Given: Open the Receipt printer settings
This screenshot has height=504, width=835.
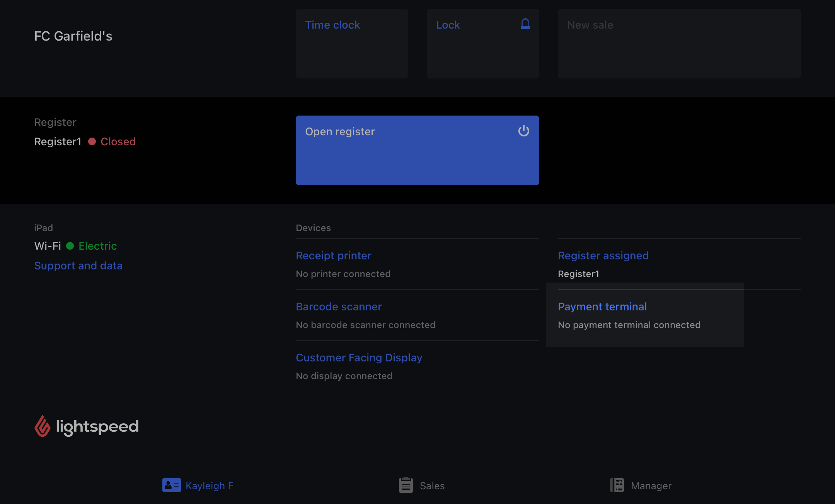Looking at the screenshot, I should tap(333, 255).
